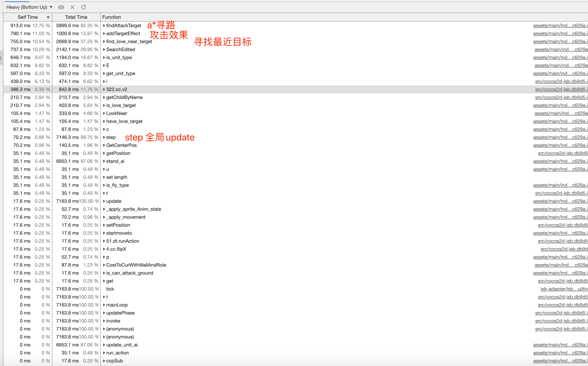Expand the mainLoop row arrow
This screenshot has width=588, height=366.
104,305
